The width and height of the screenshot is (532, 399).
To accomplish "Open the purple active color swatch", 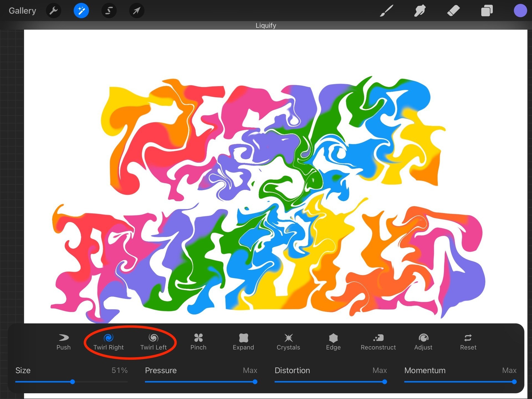I will 520,11.
